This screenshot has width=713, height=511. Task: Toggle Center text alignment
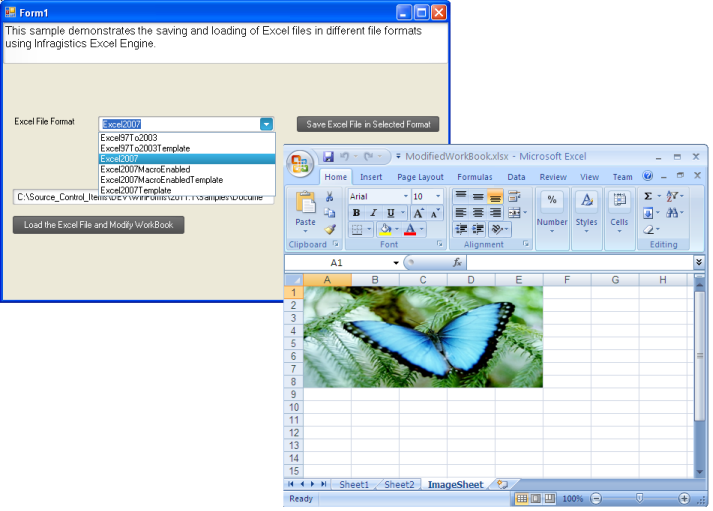478,213
